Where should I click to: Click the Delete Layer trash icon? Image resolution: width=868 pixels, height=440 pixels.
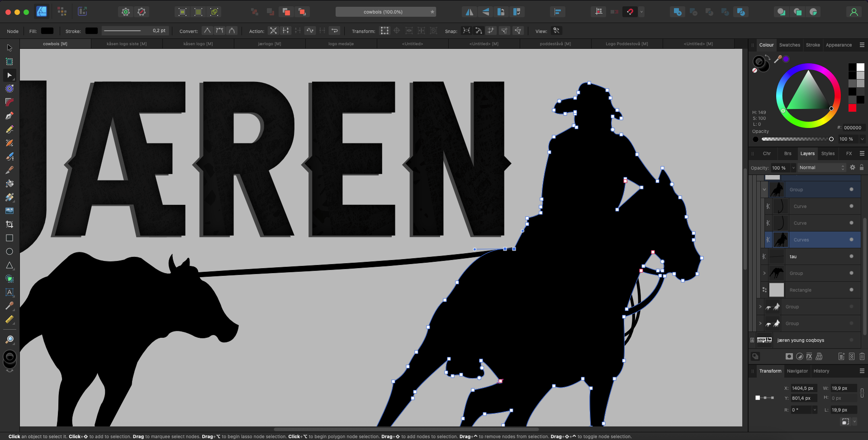point(862,356)
